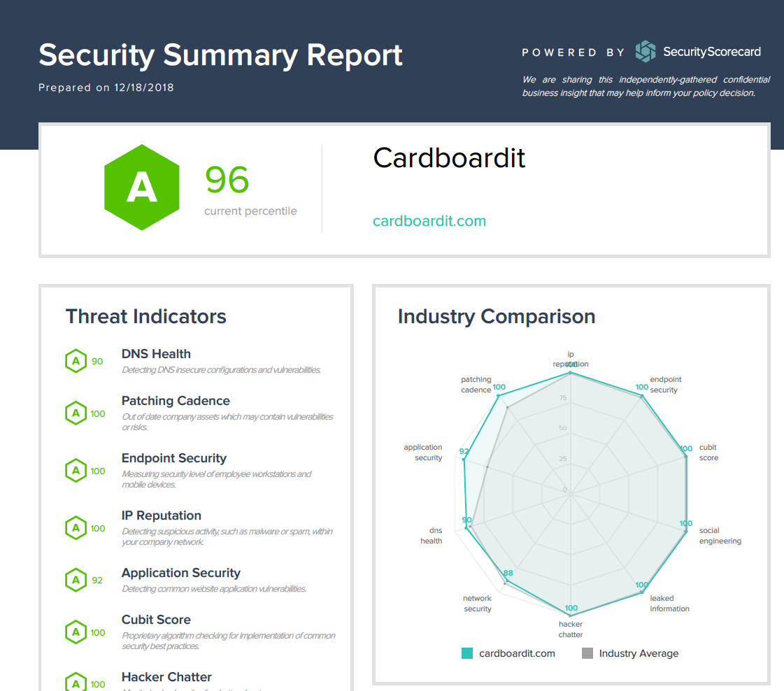Image resolution: width=784 pixels, height=691 pixels.
Task: Click the IP Reputation grade A badge
Action: point(76,528)
